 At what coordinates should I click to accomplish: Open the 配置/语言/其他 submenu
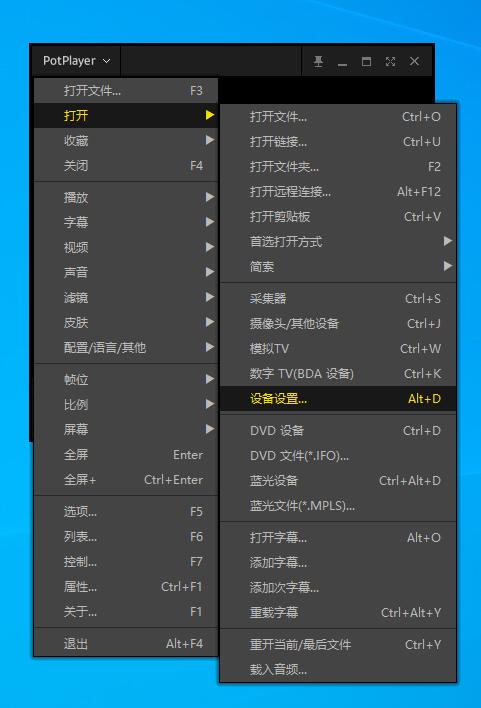pos(126,347)
